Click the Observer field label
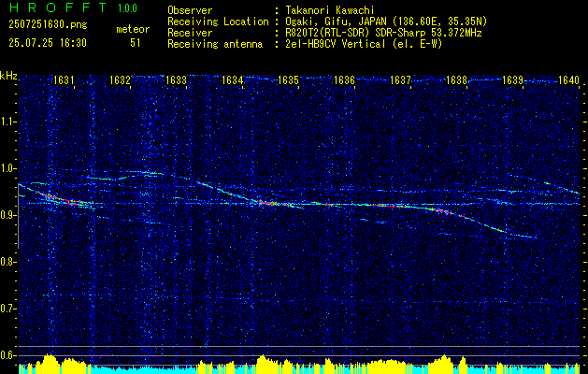 pyautogui.click(x=190, y=10)
